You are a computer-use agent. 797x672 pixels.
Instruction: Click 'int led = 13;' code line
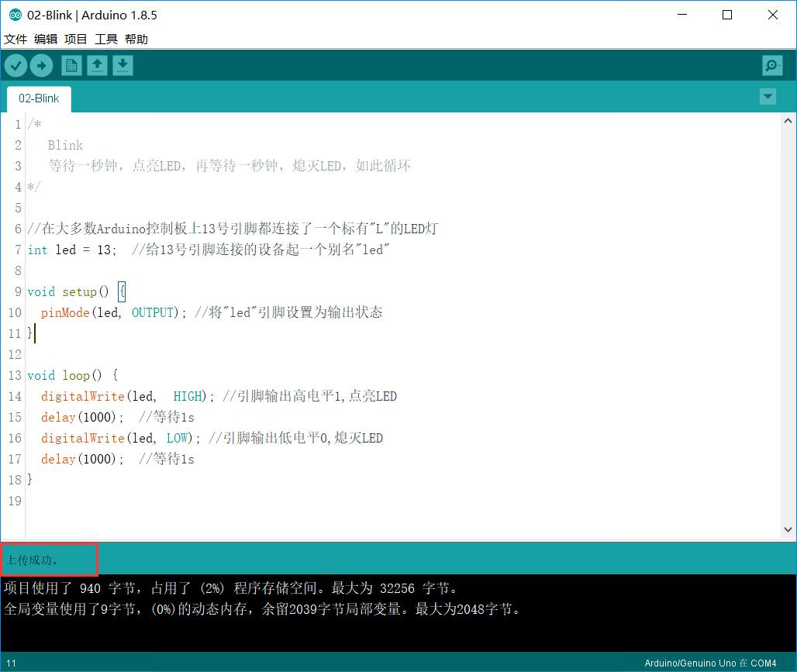(71, 250)
